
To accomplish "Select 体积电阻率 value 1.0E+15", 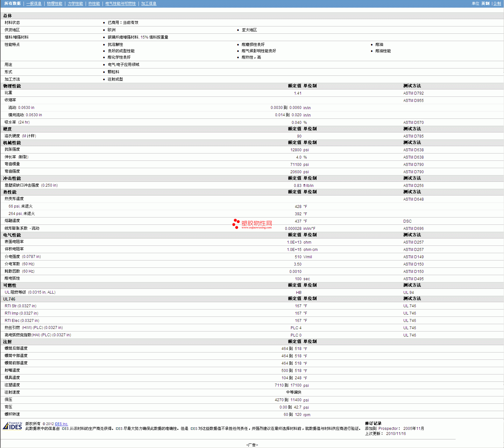I will [x=294, y=250].
